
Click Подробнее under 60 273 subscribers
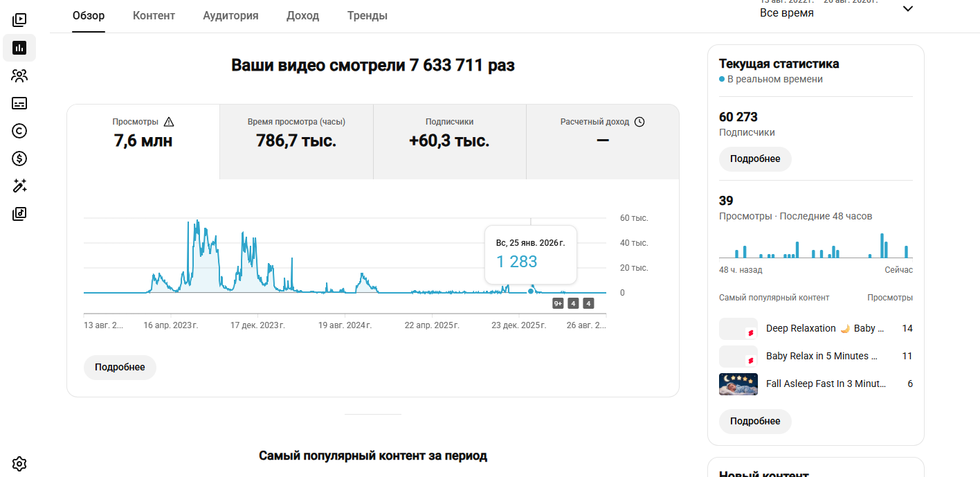coord(755,159)
